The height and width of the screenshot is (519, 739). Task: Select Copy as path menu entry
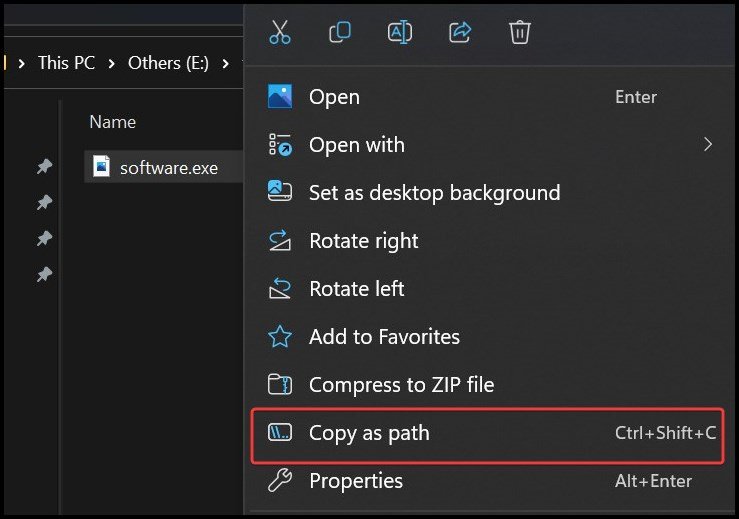point(369,433)
